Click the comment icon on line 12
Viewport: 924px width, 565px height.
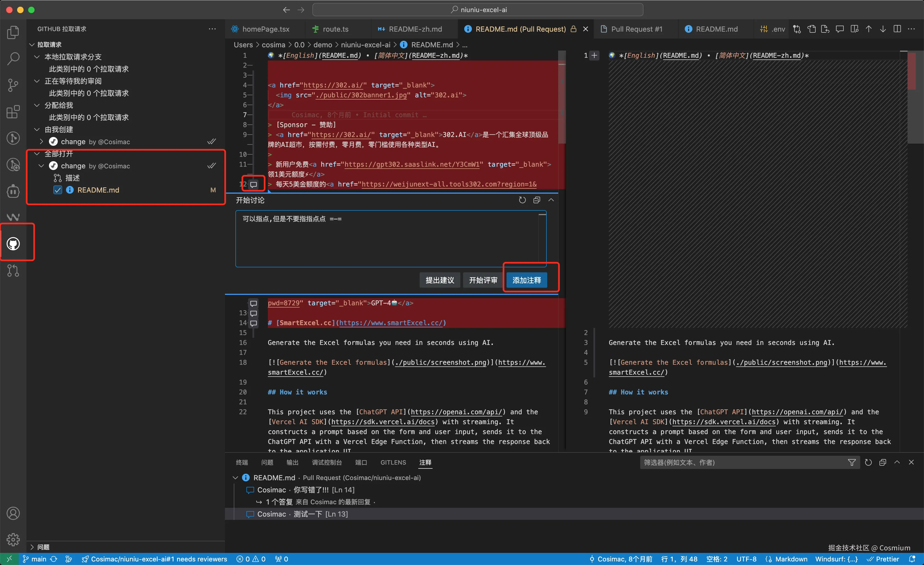coord(254,184)
